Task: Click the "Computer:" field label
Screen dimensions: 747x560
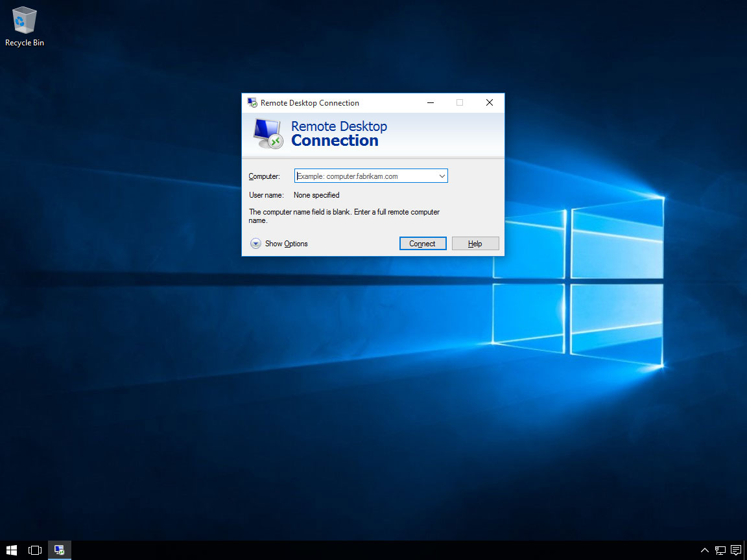Action: coord(264,176)
